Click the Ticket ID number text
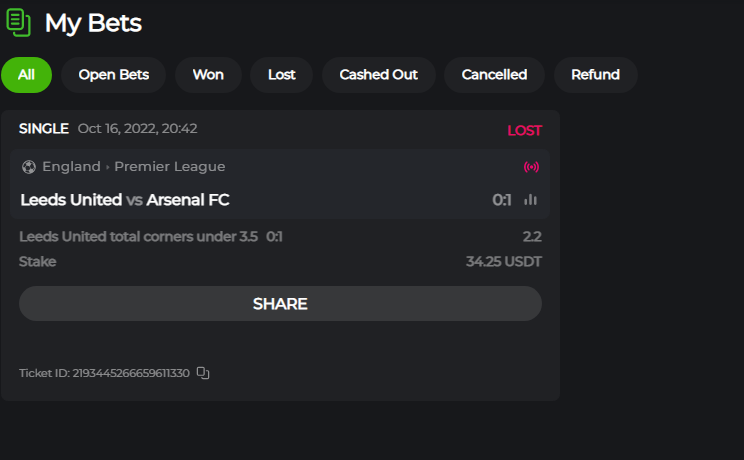744x460 pixels. [131, 373]
